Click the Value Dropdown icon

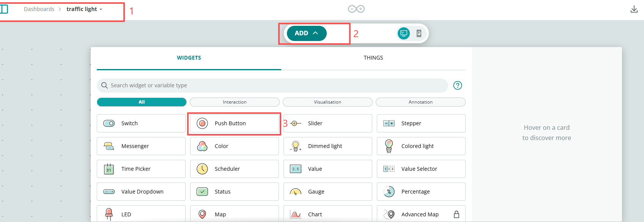tap(109, 192)
